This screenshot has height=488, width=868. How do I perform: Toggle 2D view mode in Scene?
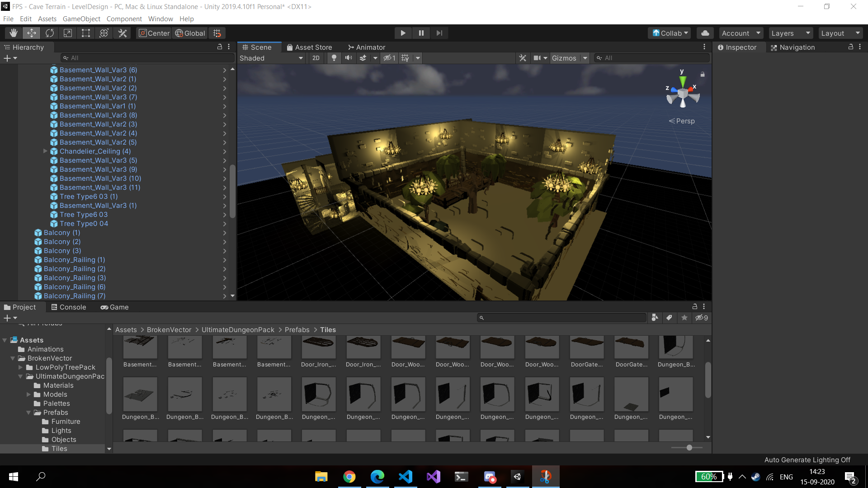[316, 58]
